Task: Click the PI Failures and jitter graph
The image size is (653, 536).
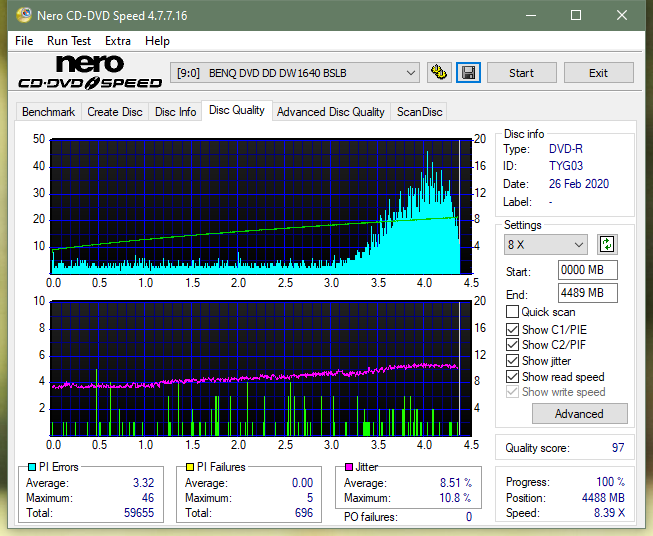Action: pyautogui.click(x=261, y=369)
